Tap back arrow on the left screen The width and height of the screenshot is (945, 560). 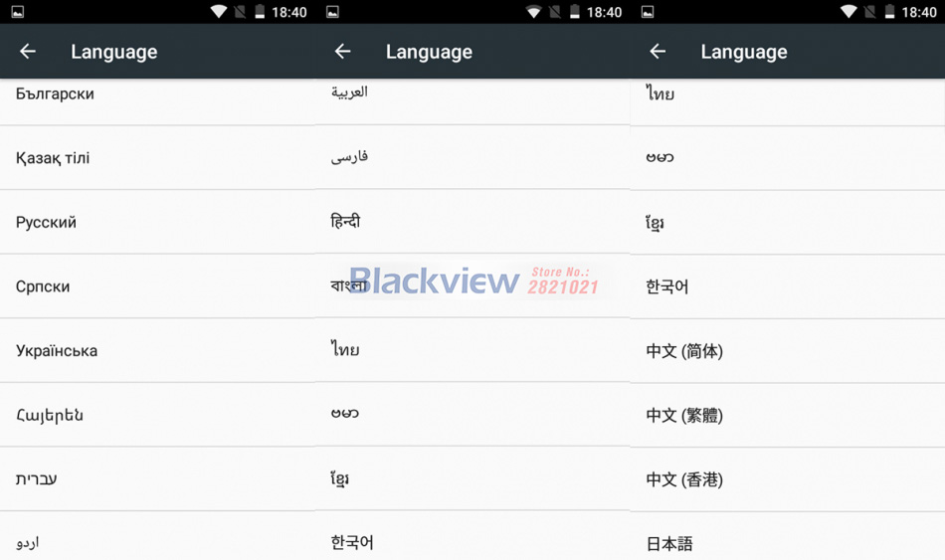tap(28, 52)
